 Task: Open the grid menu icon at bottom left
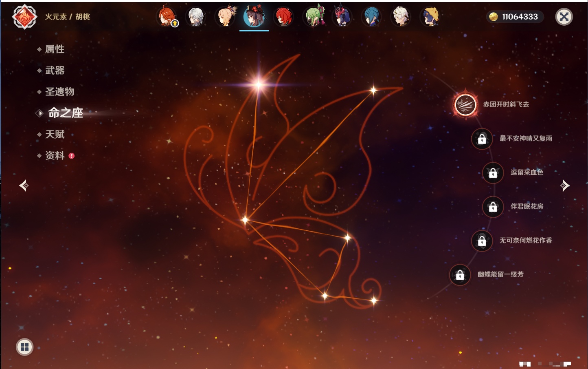24,347
